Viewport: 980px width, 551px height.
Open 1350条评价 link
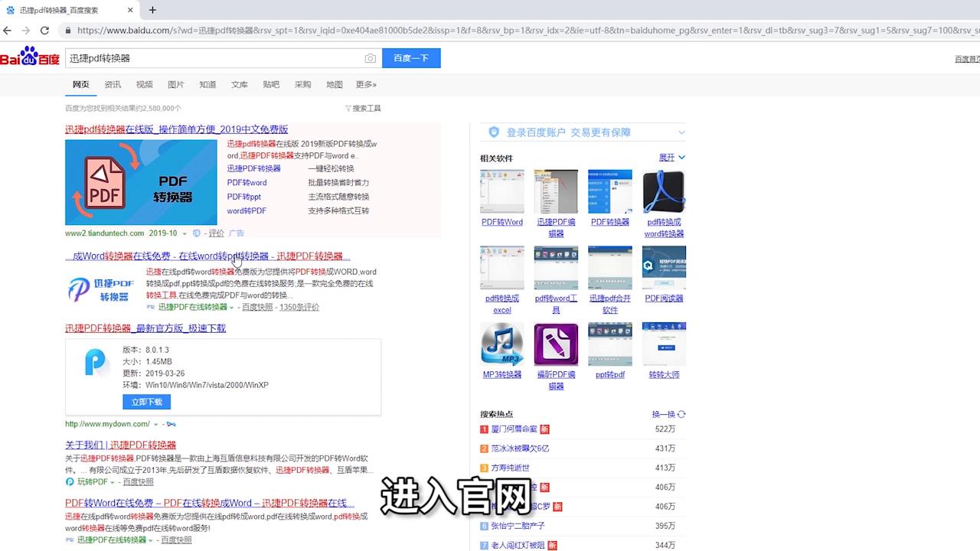299,307
